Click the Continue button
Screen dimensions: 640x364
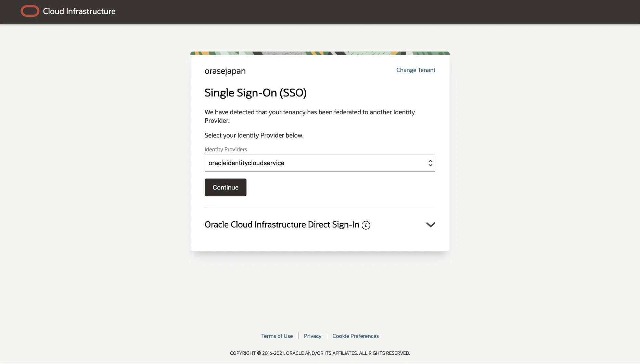[x=226, y=187]
